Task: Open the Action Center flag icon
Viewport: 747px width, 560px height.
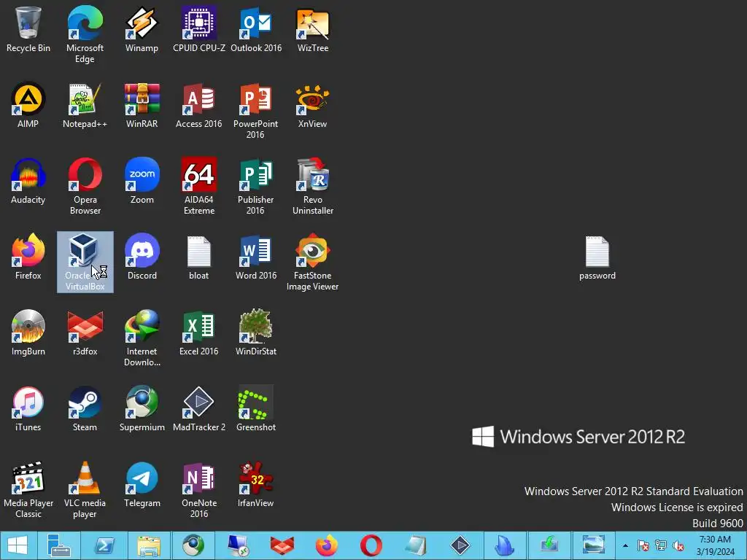Action: [x=643, y=545]
